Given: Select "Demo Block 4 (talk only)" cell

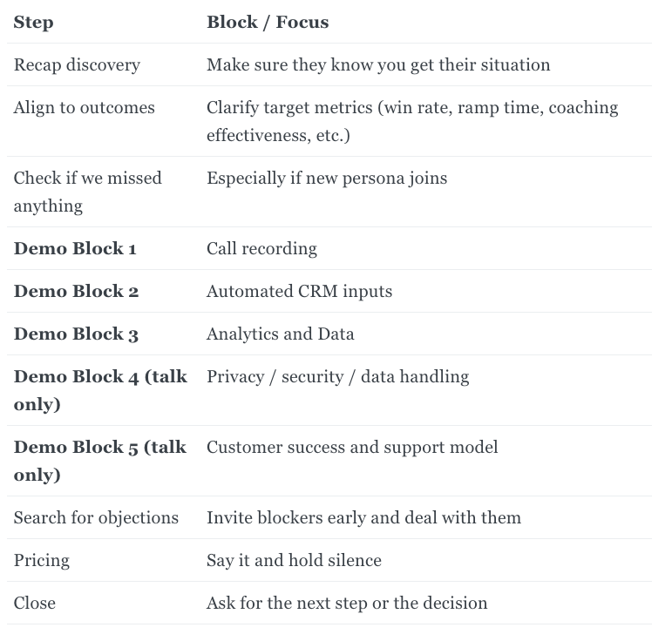Looking at the screenshot, I should click(x=100, y=390).
